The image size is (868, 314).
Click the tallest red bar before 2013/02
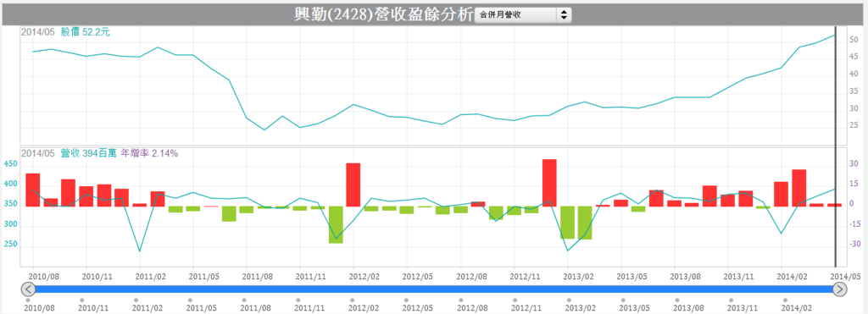tap(549, 183)
